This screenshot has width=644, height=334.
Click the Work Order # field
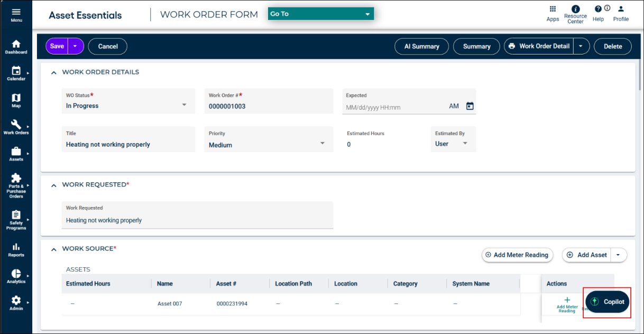[x=269, y=101]
